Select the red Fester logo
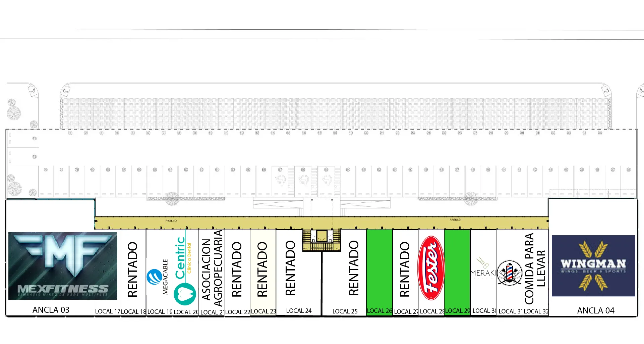 coord(431,268)
